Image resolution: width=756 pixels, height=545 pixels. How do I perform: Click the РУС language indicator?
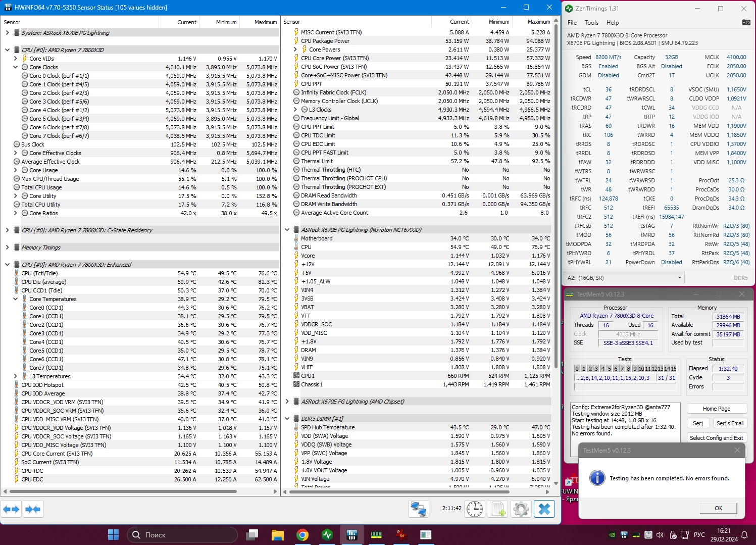[699, 535]
